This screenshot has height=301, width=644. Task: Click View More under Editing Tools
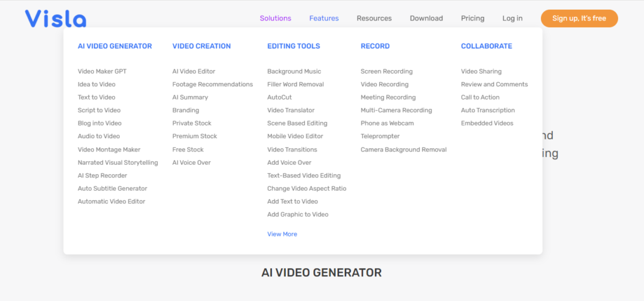click(x=282, y=234)
